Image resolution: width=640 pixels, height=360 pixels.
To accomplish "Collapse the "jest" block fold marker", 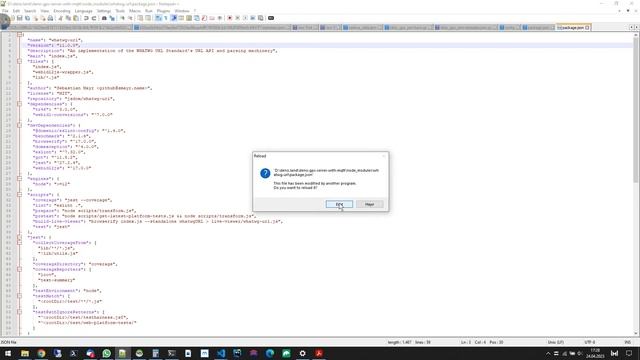I will (19, 237).
